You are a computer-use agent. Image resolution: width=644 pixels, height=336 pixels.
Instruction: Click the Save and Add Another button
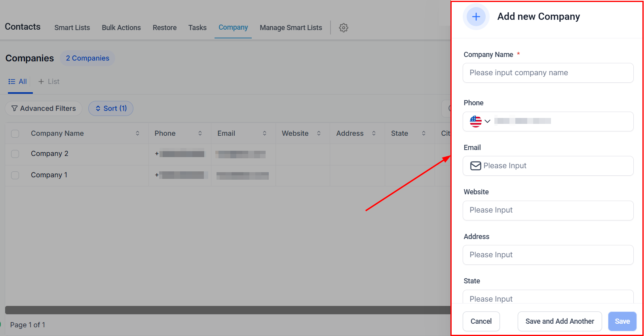point(559,321)
